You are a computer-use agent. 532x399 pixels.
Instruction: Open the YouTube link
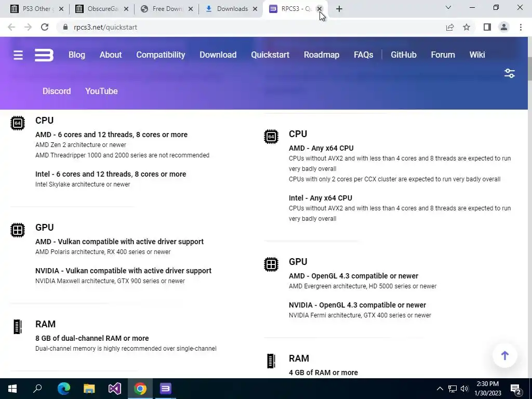click(101, 91)
